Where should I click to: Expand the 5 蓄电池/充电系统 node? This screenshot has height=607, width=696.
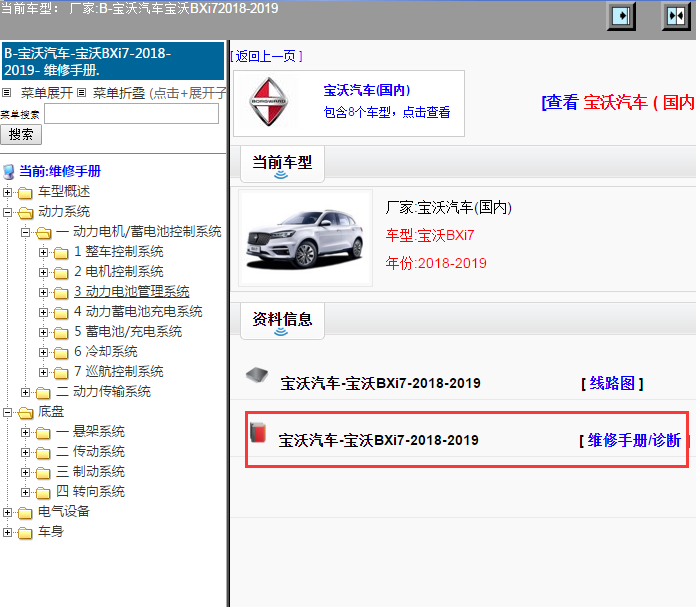pyautogui.click(x=43, y=332)
